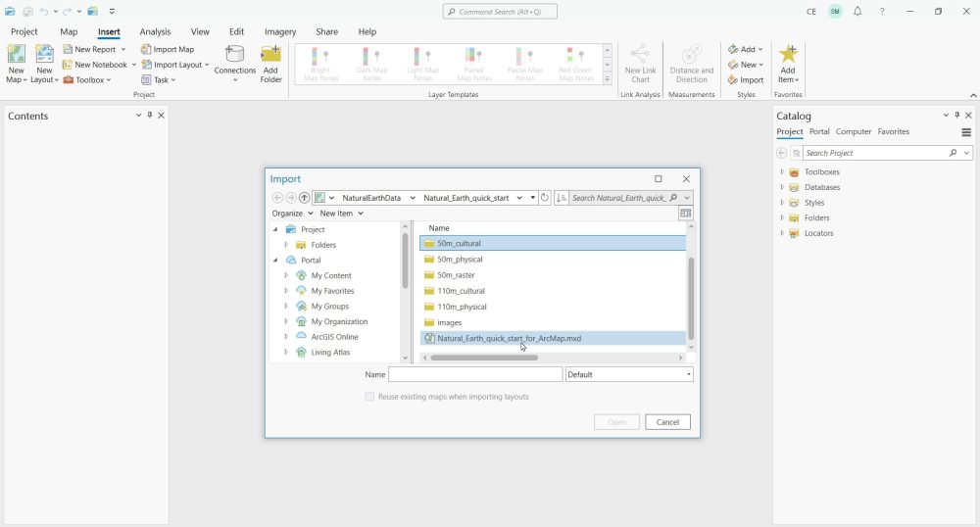The height and width of the screenshot is (527, 980).
Task: Expand My Content under Portal
Action: [x=286, y=275]
